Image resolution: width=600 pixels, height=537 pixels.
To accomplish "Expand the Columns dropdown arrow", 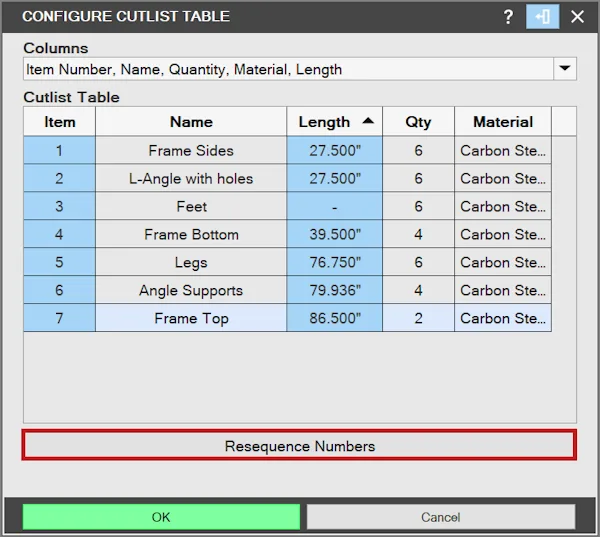I will (x=565, y=69).
